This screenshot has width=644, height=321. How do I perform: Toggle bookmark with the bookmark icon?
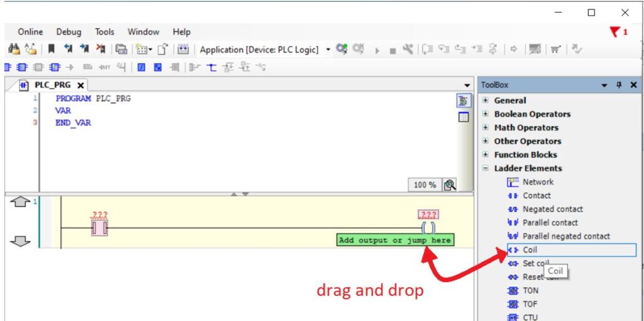tap(51, 50)
